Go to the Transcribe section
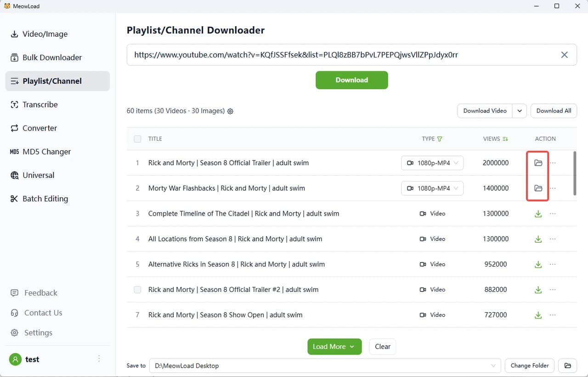 pos(40,104)
